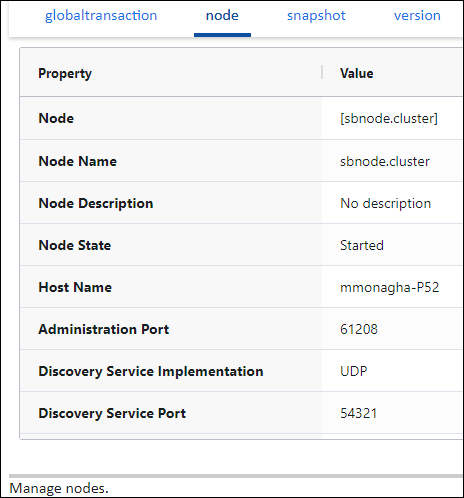Click the Started state value
Image resolution: width=464 pixels, height=498 pixels.
tap(362, 245)
